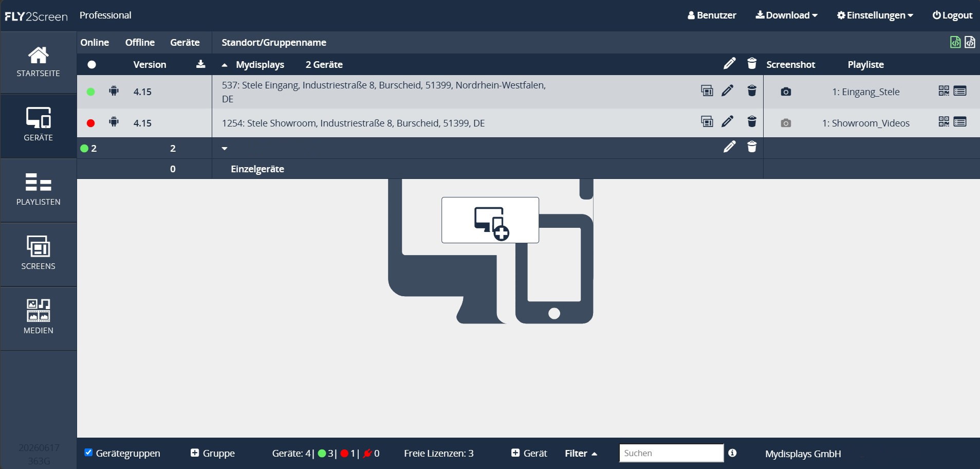980x469 pixels.
Task: Open playlist list icon for Eingang_Stele
Action: pos(960,91)
